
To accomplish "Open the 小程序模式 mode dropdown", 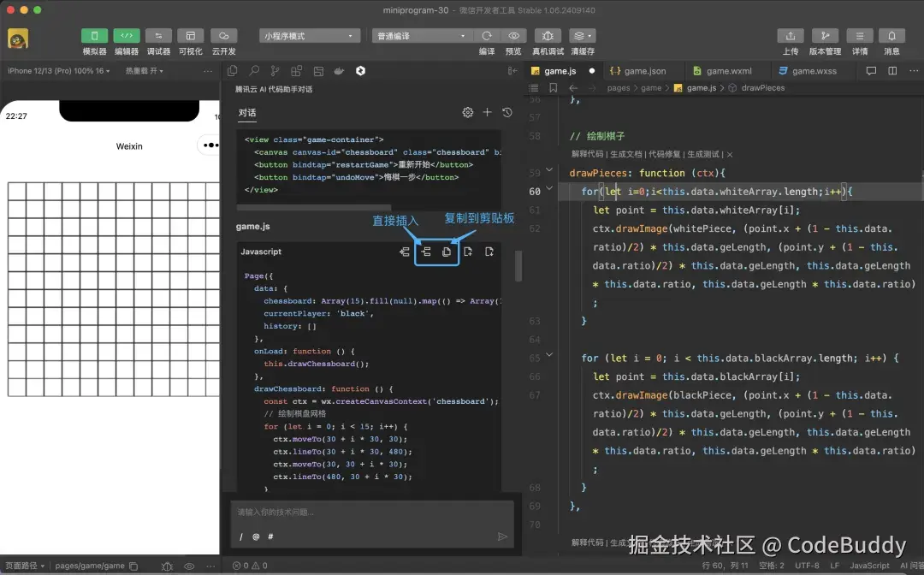I will pyautogui.click(x=310, y=36).
